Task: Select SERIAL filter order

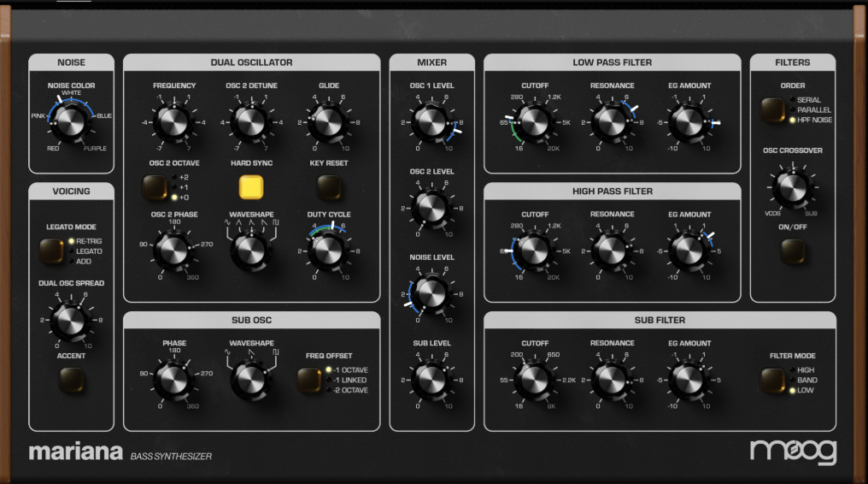Action: coord(805,100)
